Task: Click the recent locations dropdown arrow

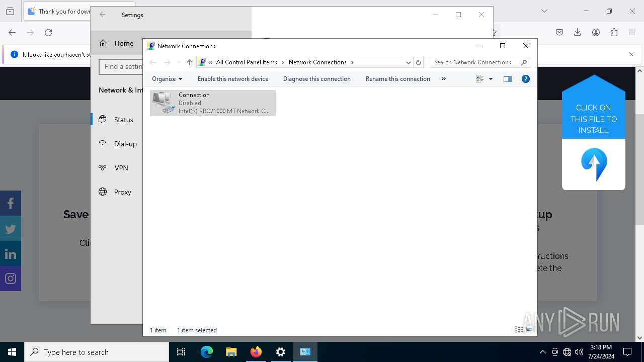Action: (x=179, y=62)
